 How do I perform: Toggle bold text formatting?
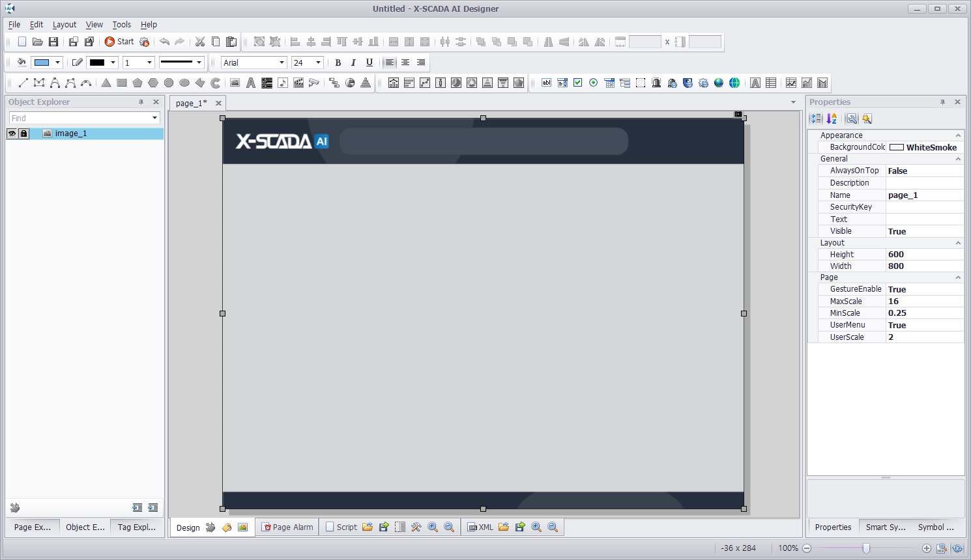point(338,63)
